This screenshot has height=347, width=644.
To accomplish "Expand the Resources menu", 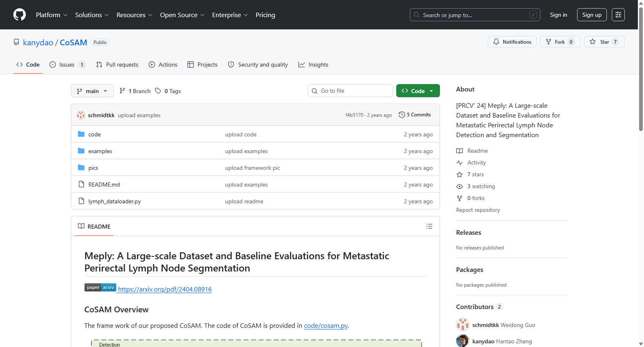I will point(134,15).
